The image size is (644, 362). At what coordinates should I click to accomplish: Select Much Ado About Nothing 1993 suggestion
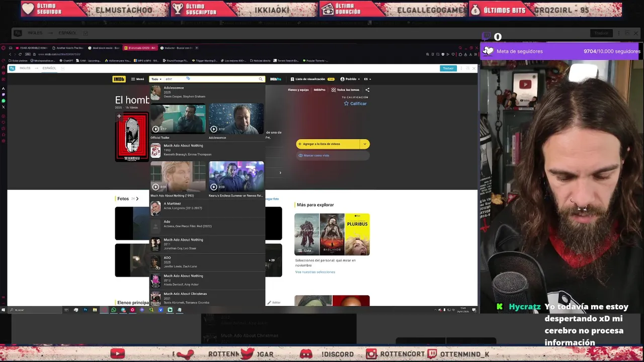[207, 150]
